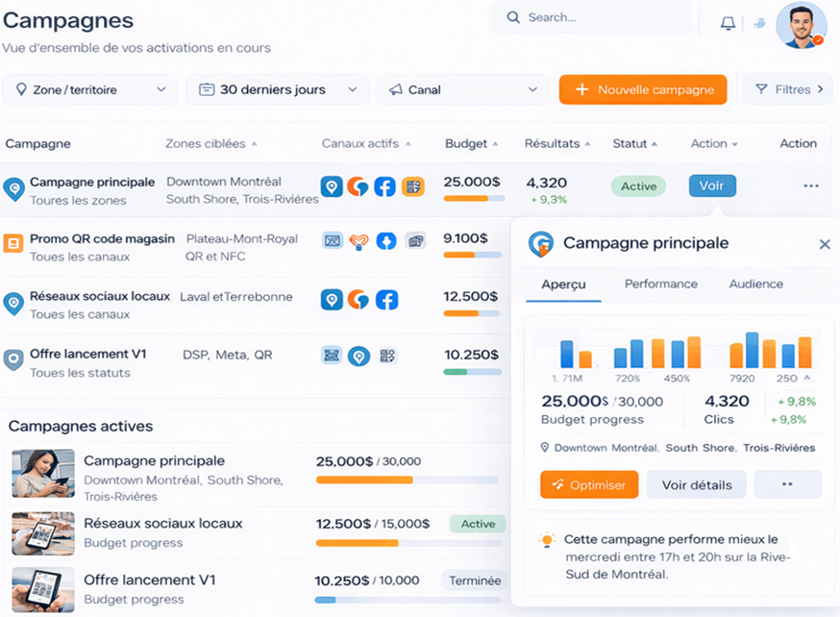Open the user profile avatar
The image size is (840, 617).
click(x=800, y=25)
